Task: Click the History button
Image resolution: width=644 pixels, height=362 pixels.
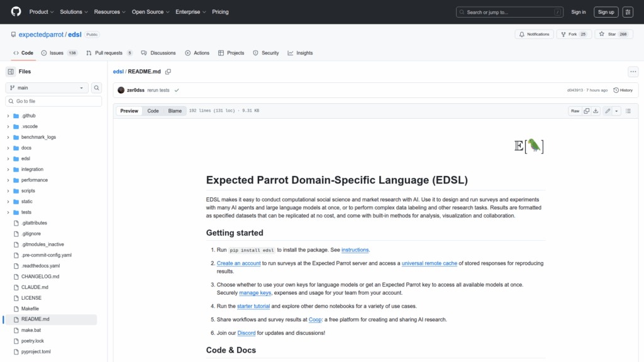Action: coord(623,90)
